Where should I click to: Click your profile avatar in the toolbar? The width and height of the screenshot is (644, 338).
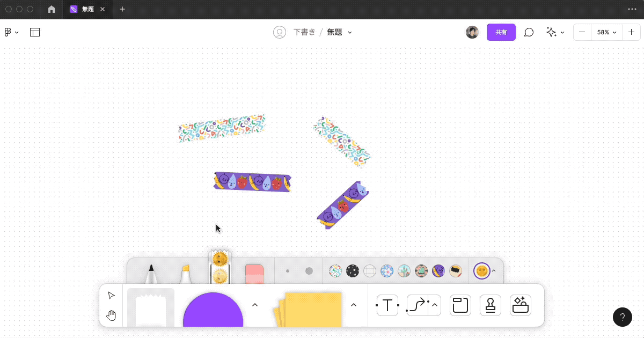point(472,32)
